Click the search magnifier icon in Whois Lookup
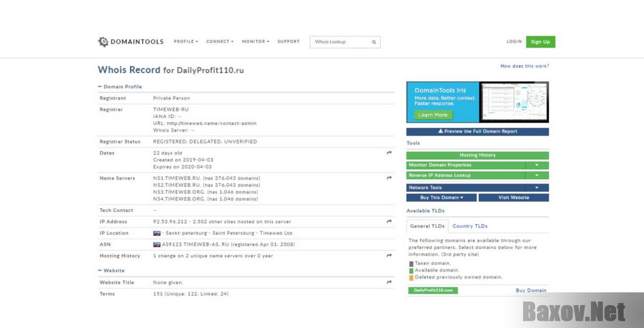Image resolution: width=644 pixels, height=328 pixels. [374, 42]
